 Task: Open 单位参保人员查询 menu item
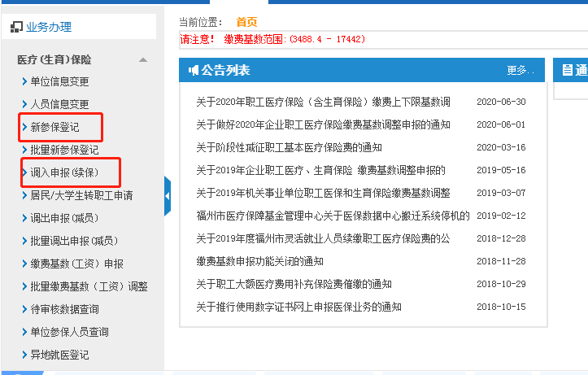tap(69, 332)
